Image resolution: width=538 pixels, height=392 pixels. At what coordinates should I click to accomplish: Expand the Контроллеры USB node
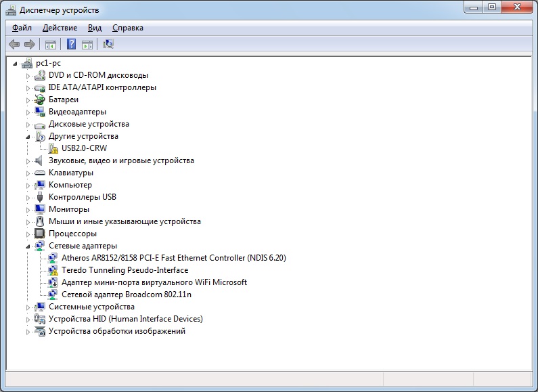coord(28,198)
